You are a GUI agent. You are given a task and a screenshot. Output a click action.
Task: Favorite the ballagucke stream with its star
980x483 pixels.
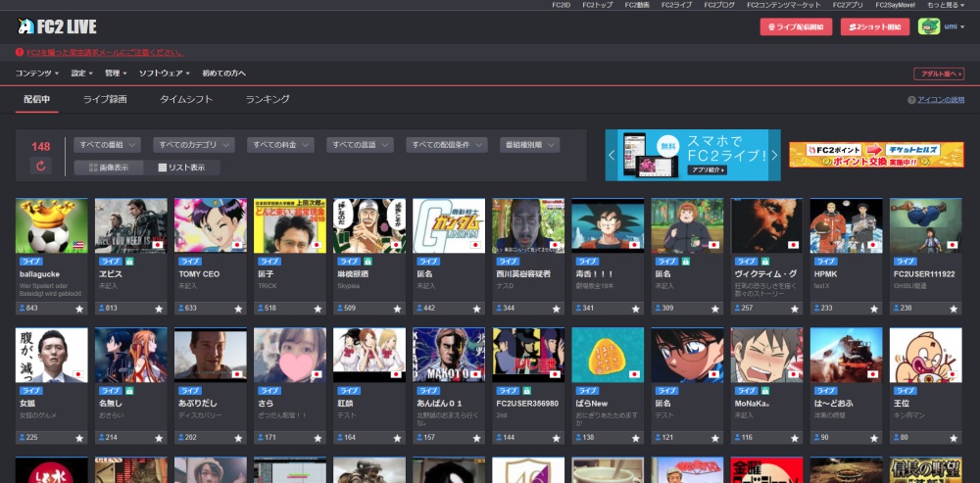[79, 309]
